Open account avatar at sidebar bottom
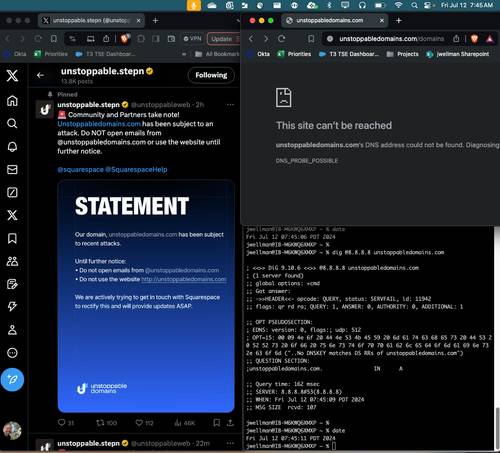Image resolution: width=500 pixels, height=453 pixels. pos(12,430)
